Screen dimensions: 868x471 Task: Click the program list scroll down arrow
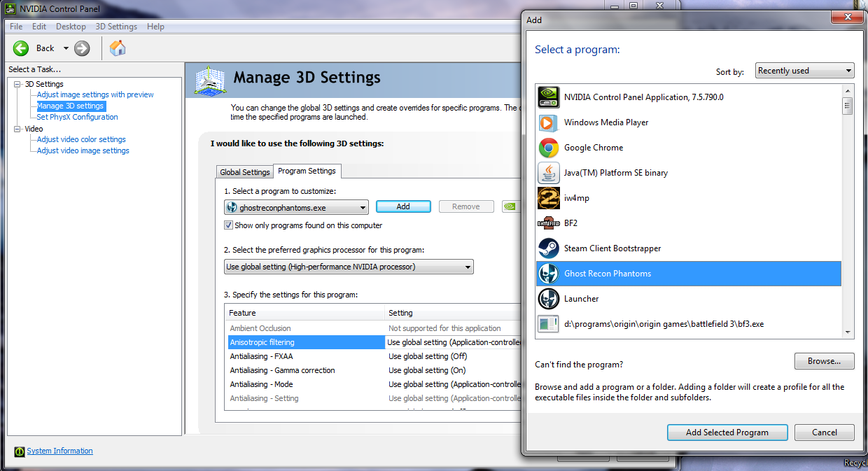847,332
